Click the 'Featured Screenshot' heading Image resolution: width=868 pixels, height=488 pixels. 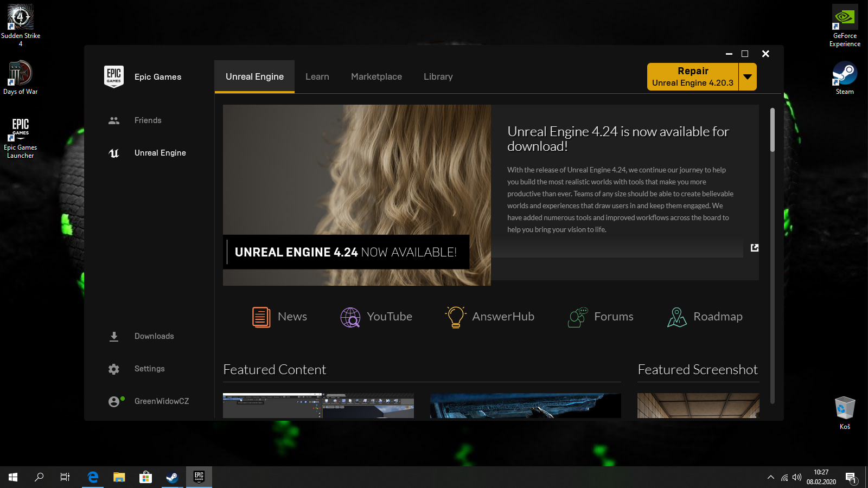(698, 370)
